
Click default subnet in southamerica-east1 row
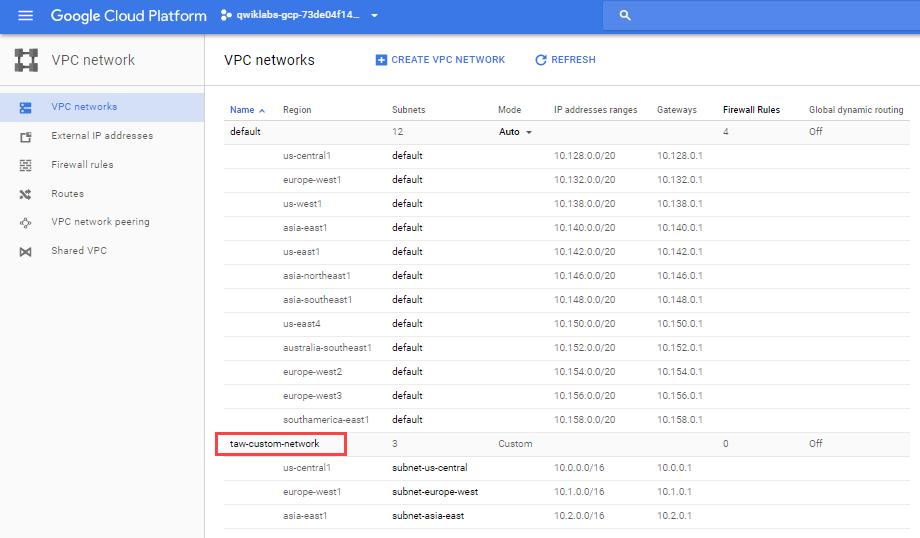[x=407, y=420]
